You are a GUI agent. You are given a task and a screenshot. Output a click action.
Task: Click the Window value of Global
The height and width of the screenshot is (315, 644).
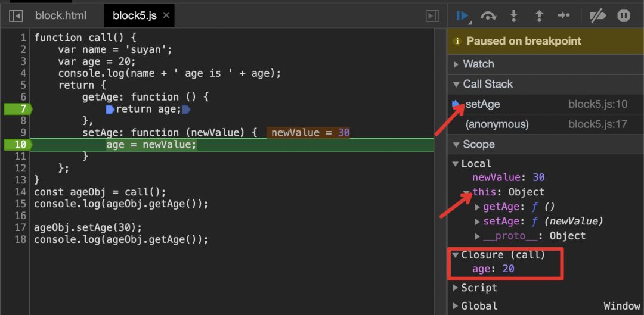coord(621,306)
